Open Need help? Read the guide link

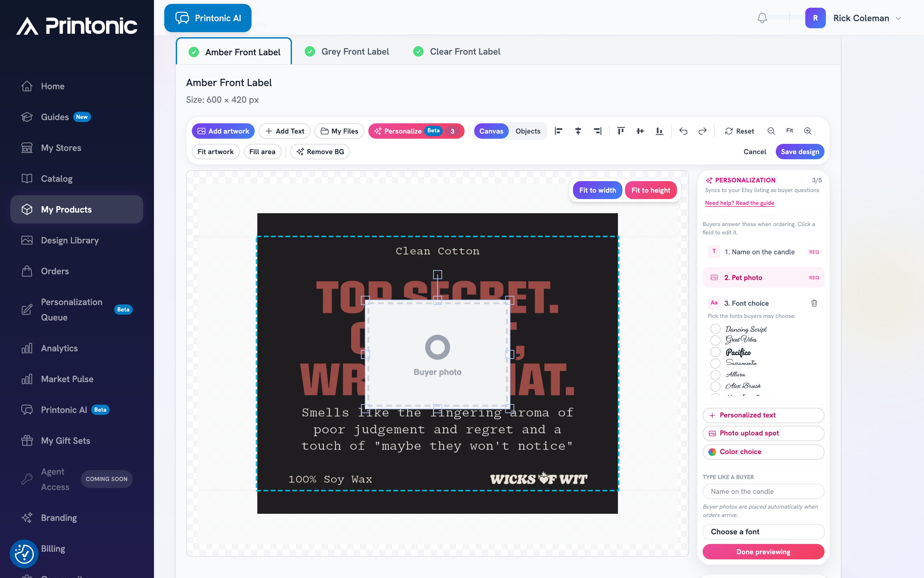click(739, 203)
